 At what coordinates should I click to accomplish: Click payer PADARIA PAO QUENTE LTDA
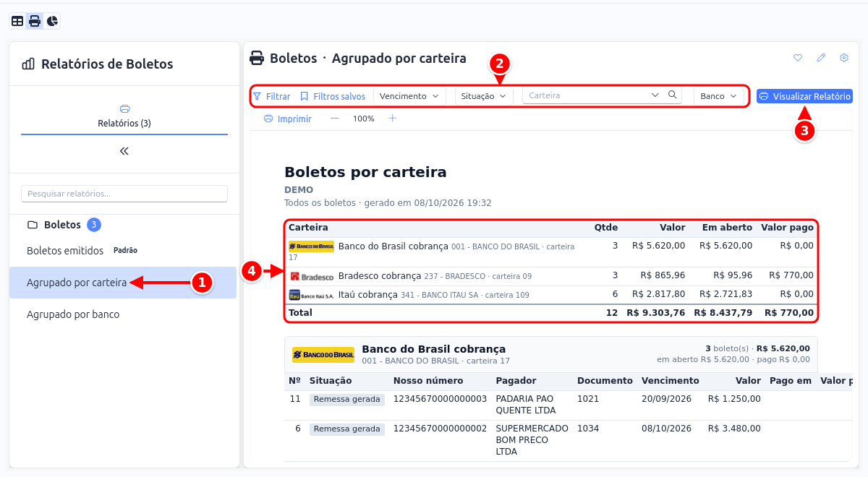[x=526, y=405]
